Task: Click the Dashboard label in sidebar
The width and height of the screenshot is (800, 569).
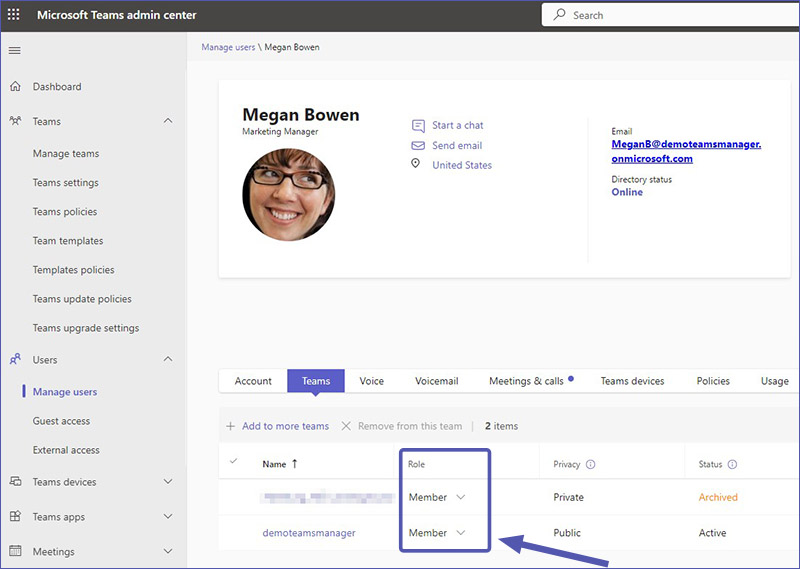Action: (x=57, y=86)
